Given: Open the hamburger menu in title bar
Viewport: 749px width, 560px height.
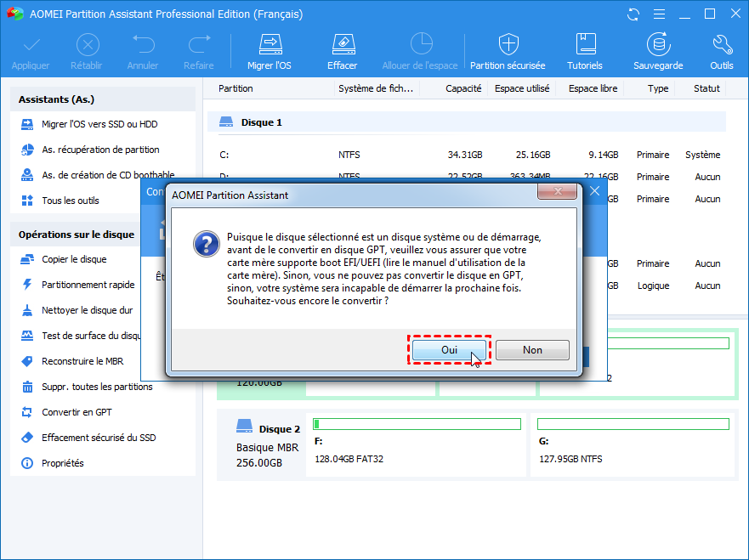Looking at the screenshot, I should point(659,14).
